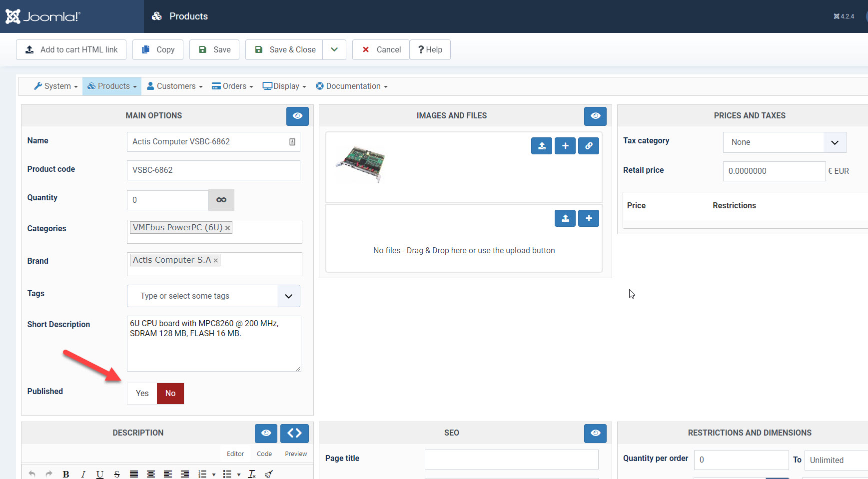The height and width of the screenshot is (479, 868).
Task: Open the Tags selection dropdown
Action: (x=288, y=296)
